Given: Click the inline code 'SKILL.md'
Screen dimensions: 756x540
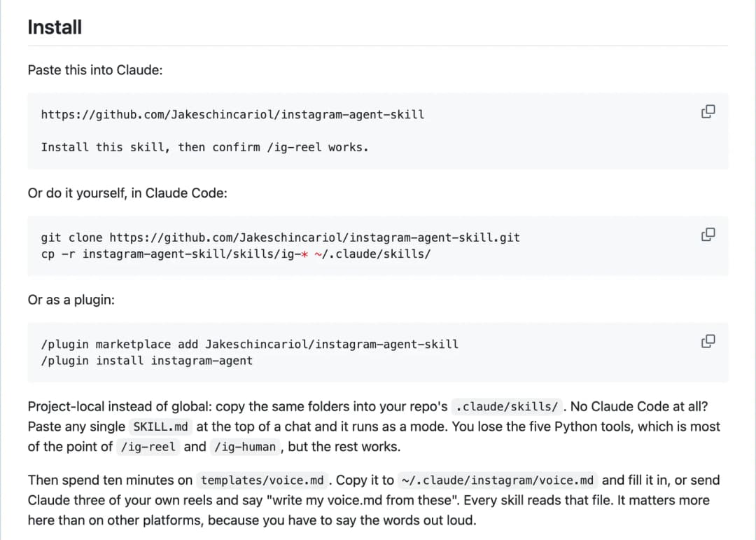Looking at the screenshot, I should point(160,427).
